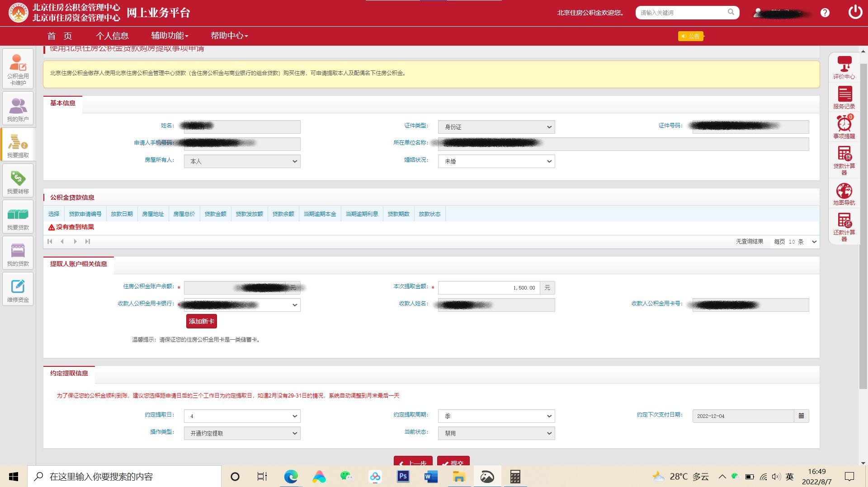Click the power logout icon

coord(855,12)
